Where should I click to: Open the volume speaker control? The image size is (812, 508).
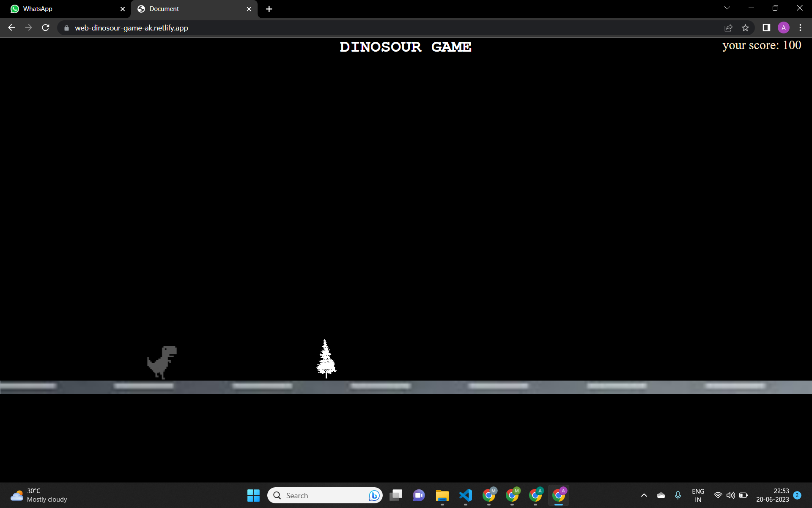pyautogui.click(x=730, y=495)
